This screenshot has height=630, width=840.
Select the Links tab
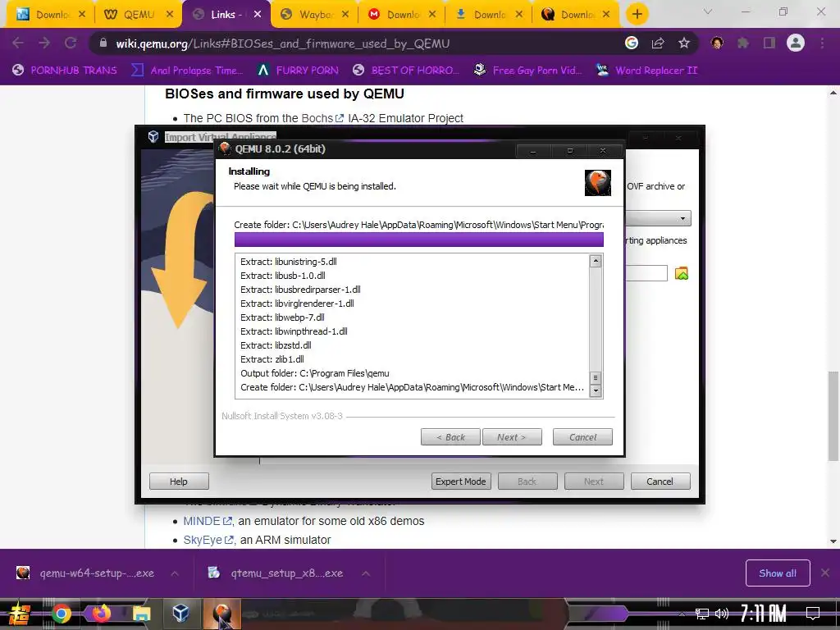coord(225,15)
